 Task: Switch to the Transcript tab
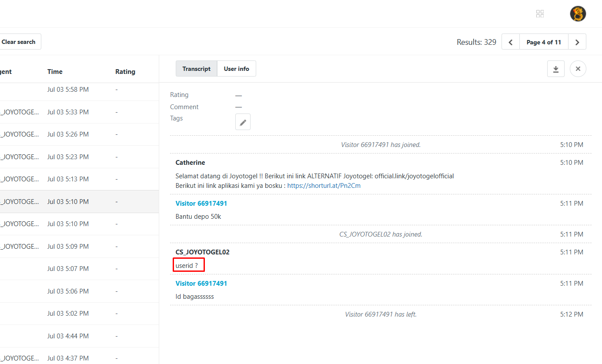(x=197, y=69)
